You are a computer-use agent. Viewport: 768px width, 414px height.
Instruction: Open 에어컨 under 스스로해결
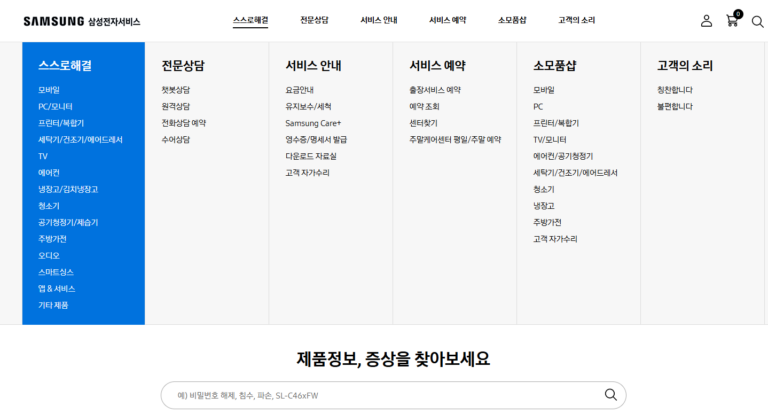49,172
